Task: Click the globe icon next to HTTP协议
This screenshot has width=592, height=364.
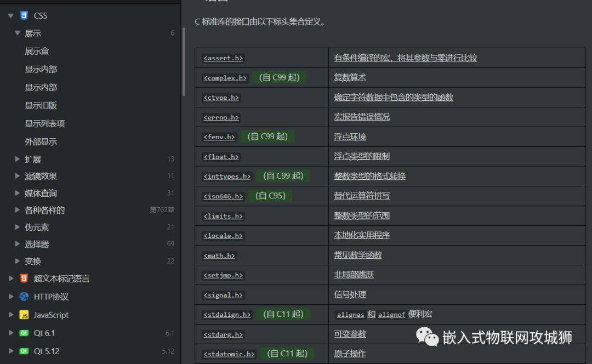Action: 23,297
